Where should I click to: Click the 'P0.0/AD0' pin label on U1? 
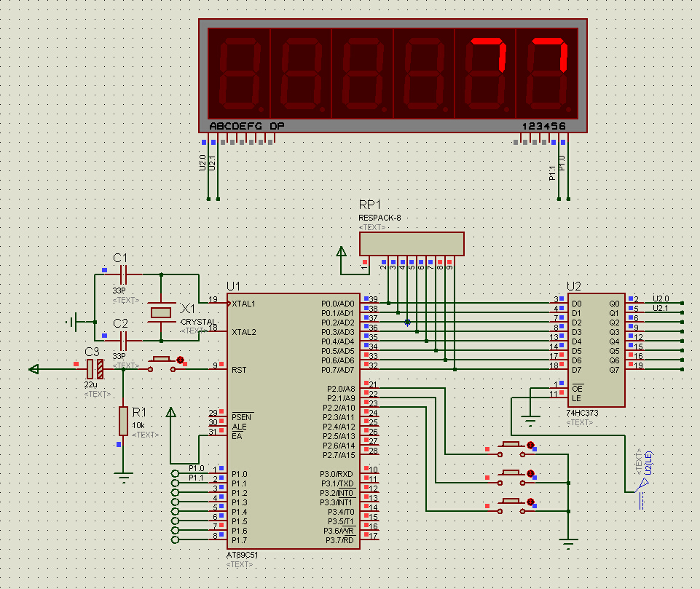(338, 304)
